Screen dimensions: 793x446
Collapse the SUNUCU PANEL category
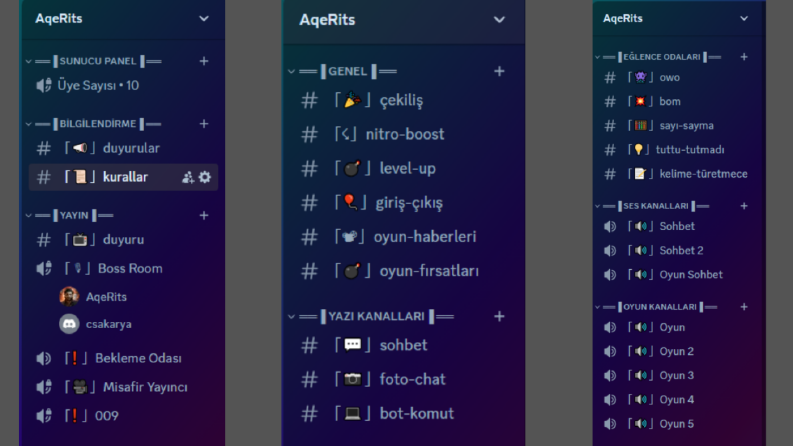pyautogui.click(x=28, y=61)
